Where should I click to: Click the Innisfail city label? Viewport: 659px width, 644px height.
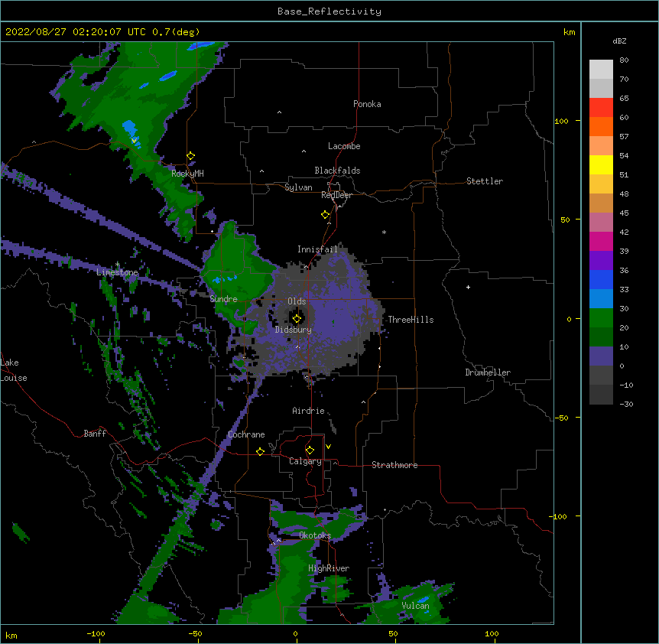(317, 249)
